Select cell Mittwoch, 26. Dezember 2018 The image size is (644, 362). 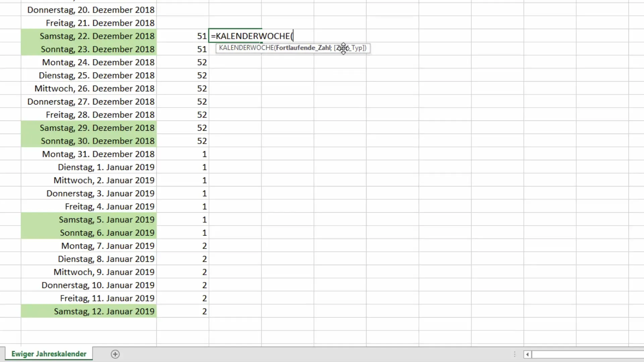(x=89, y=88)
